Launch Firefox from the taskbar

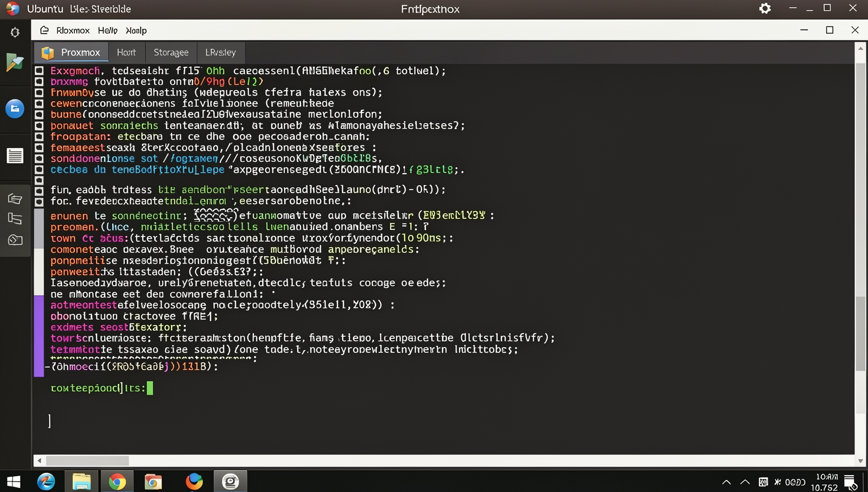194,482
